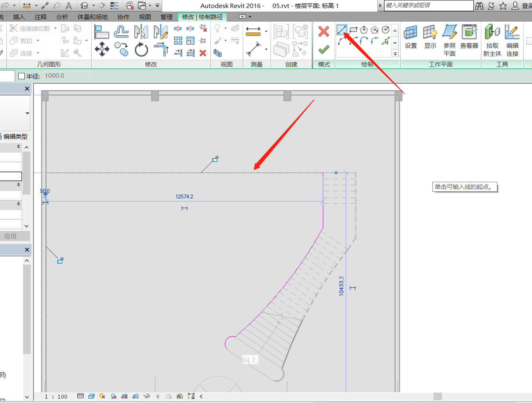This screenshot has width=532, height=403.
Task: Click the Align tool icon
Action: tap(102, 31)
